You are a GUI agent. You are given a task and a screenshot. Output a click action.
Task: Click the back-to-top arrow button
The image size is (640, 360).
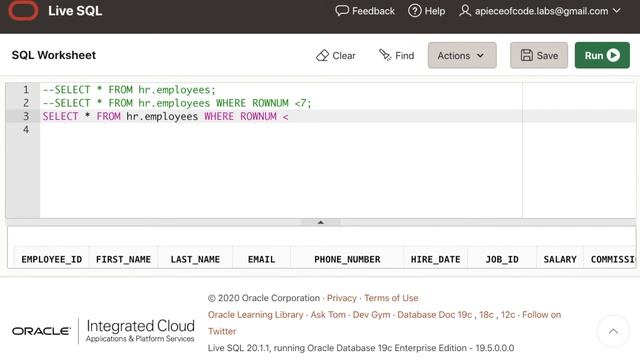click(x=613, y=331)
